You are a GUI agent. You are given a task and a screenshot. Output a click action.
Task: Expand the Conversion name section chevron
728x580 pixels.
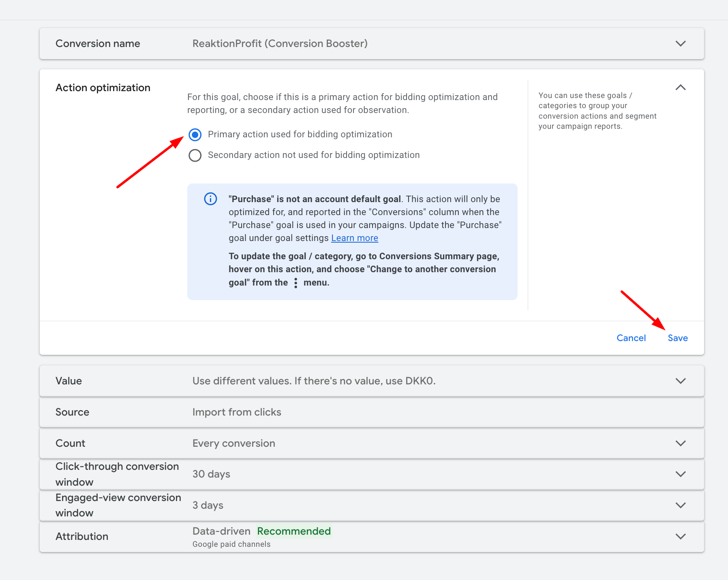point(681,43)
